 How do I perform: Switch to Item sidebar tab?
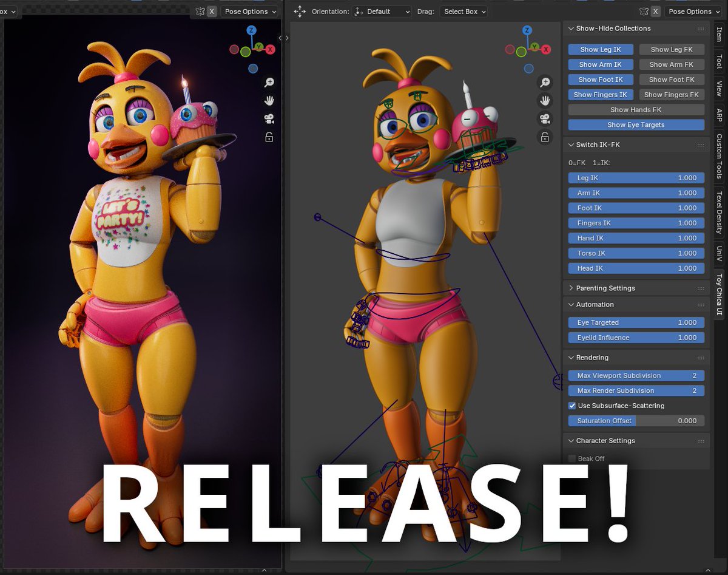click(719, 34)
